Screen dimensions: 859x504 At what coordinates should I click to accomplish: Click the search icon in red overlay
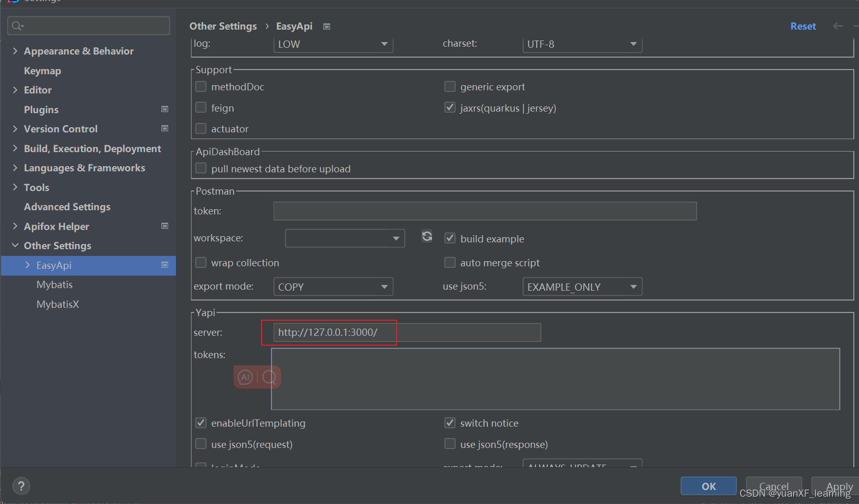pos(269,377)
